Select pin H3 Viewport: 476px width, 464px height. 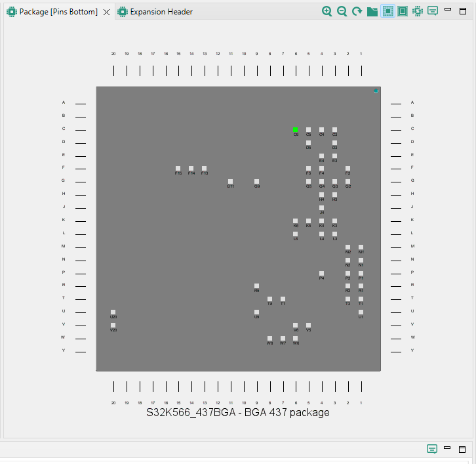click(334, 194)
